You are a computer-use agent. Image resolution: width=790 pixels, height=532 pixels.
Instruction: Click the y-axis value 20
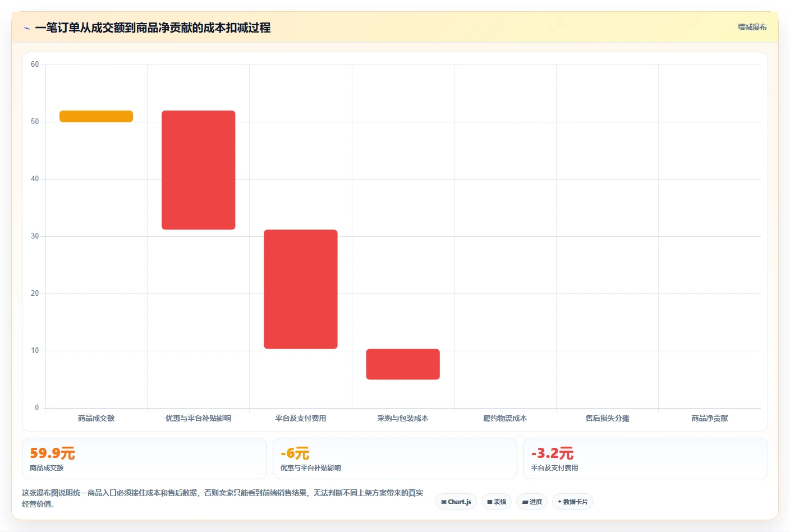point(35,293)
